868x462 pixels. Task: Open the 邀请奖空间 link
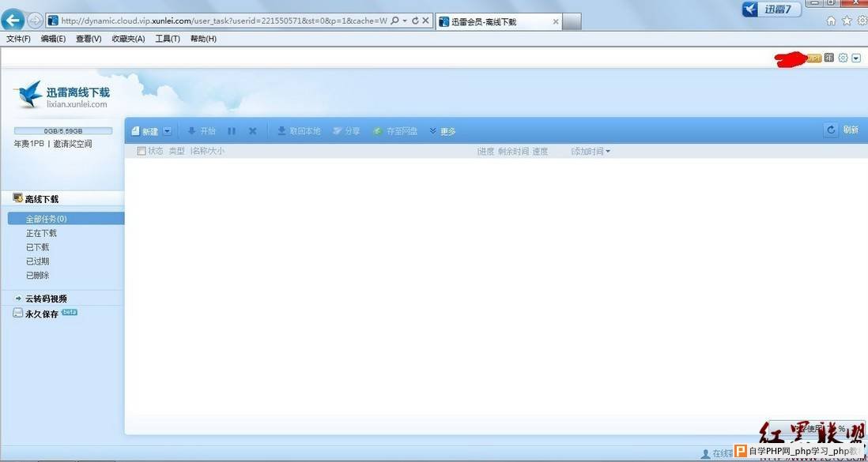point(73,144)
